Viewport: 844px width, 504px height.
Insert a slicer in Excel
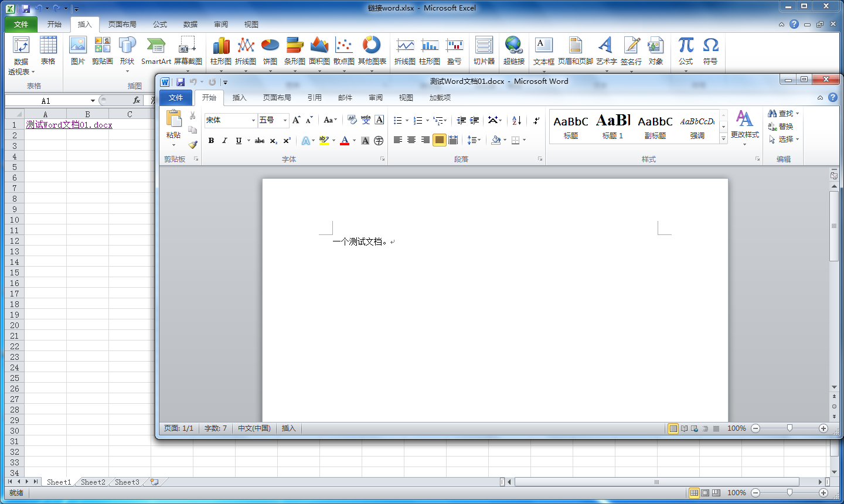484,51
